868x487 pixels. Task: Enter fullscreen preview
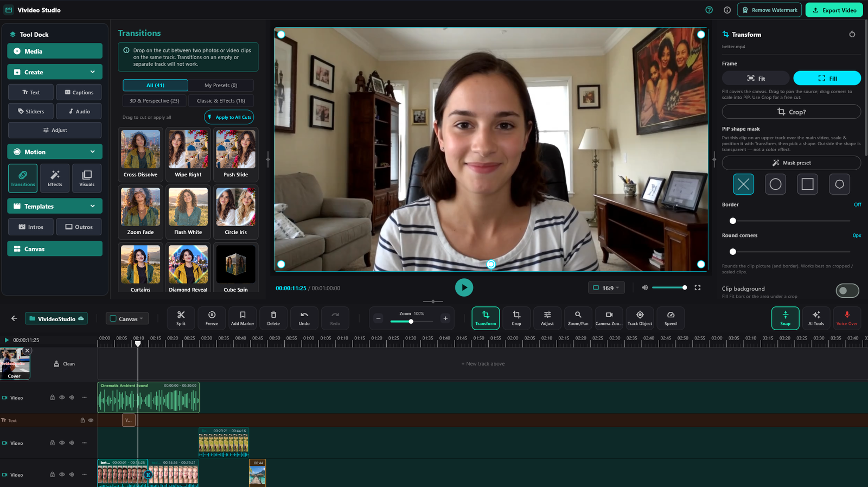click(x=698, y=287)
